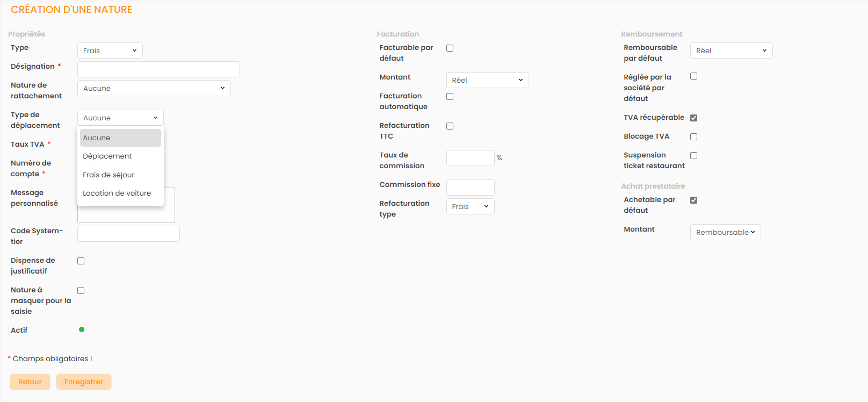868x402 pixels.
Task: Tick the Dispense de justificatif checkbox
Action: pyautogui.click(x=81, y=261)
